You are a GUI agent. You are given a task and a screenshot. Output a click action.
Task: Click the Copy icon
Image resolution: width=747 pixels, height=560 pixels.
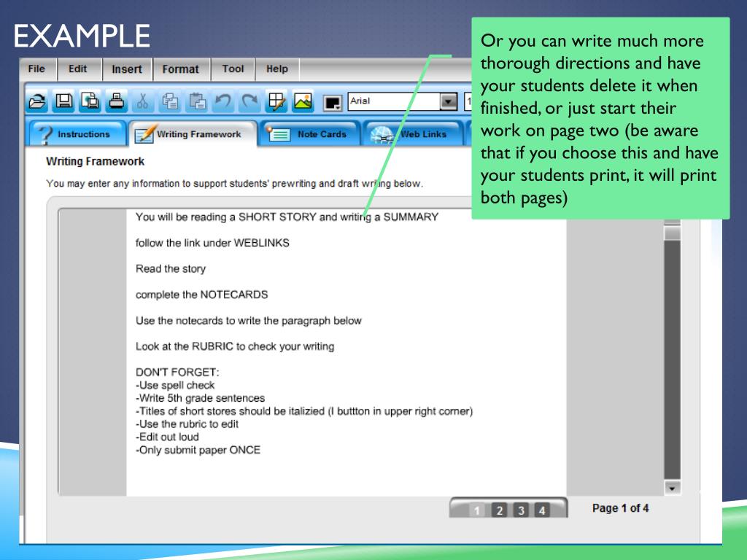[x=170, y=101]
